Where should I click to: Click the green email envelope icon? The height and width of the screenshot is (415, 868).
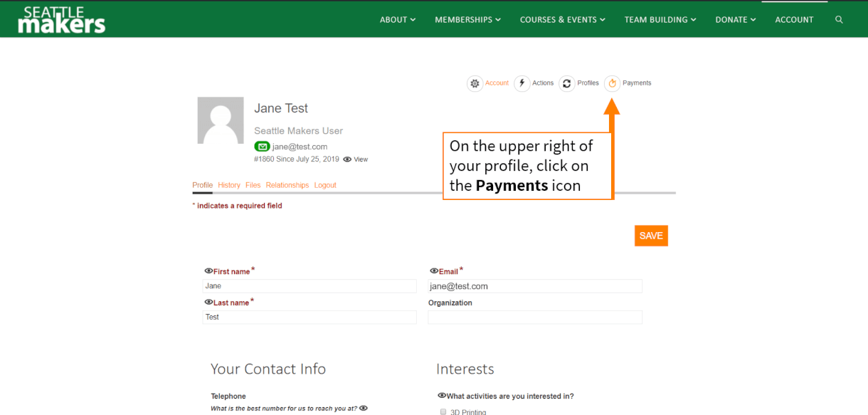point(262,147)
